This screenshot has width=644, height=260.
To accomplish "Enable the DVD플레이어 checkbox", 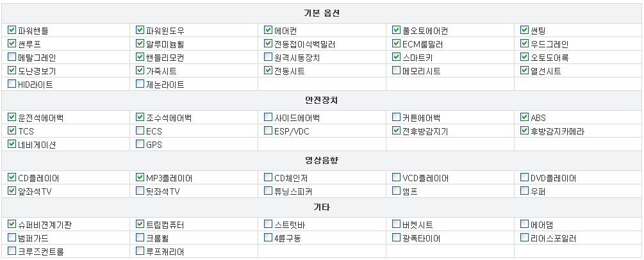I will point(525,177).
